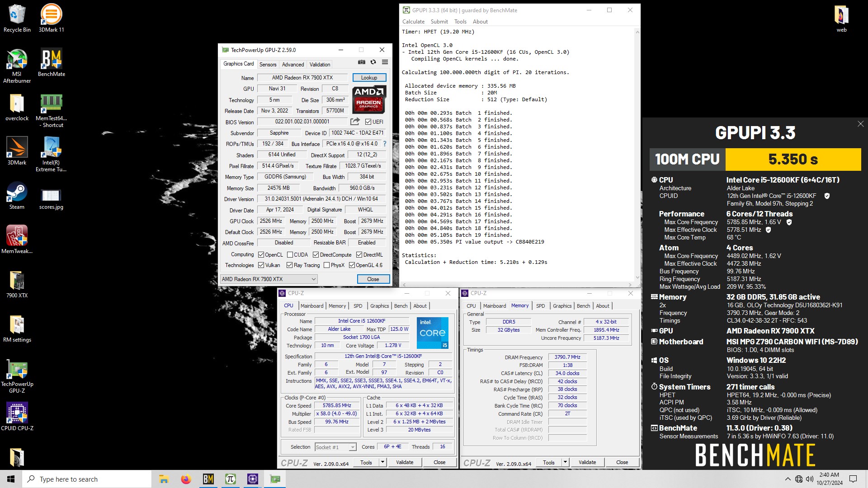Toggle the CUDA checkbox
The image size is (868, 488).
[290, 255]
